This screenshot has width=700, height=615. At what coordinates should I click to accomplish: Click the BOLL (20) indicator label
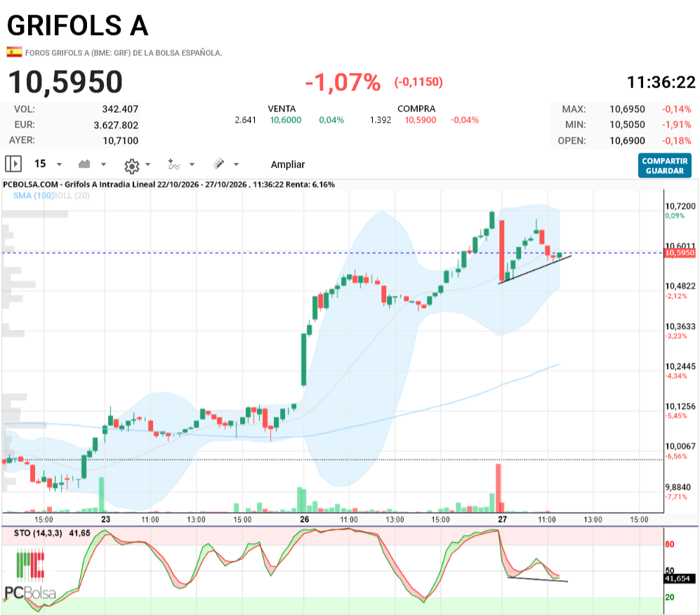tap(72, 195)
